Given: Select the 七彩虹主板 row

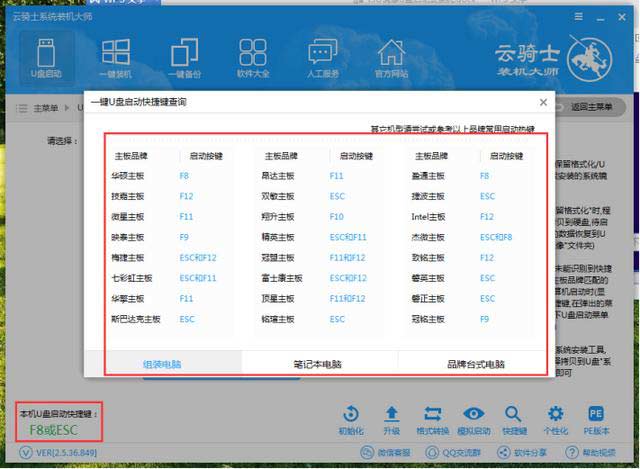Looking at the screenshot, I should click(170, 278).
